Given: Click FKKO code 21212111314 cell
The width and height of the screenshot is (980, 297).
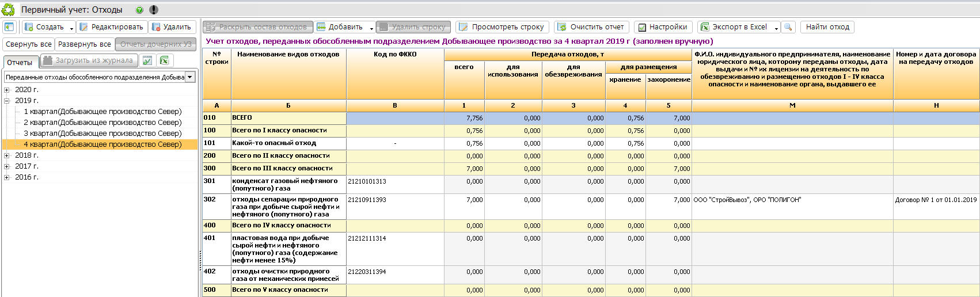Looking at the screenshot, I should [395, 249].
